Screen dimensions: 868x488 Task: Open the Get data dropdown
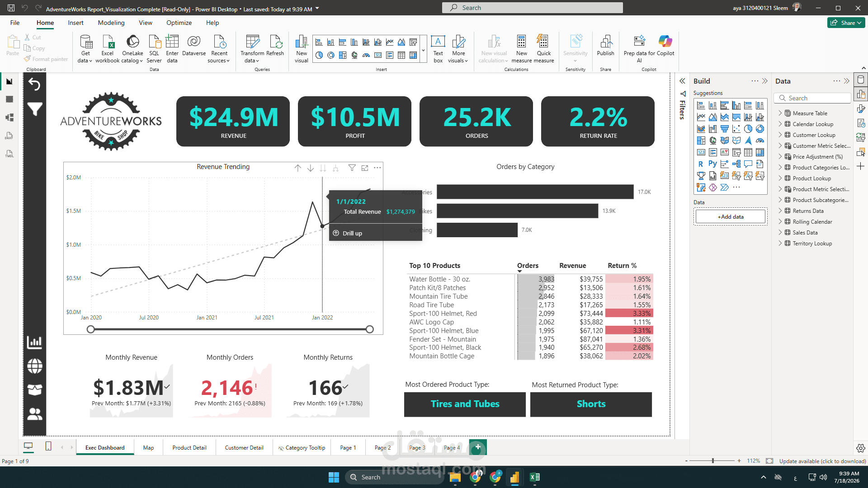click(x=85, y=49)
